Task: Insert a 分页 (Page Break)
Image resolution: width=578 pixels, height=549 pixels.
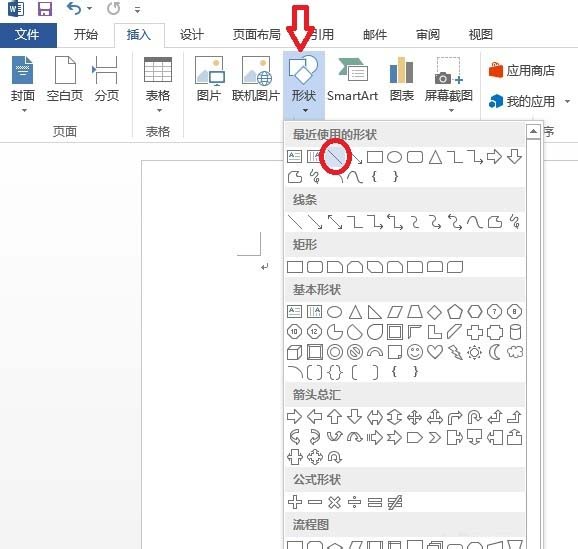Action: 107,79
